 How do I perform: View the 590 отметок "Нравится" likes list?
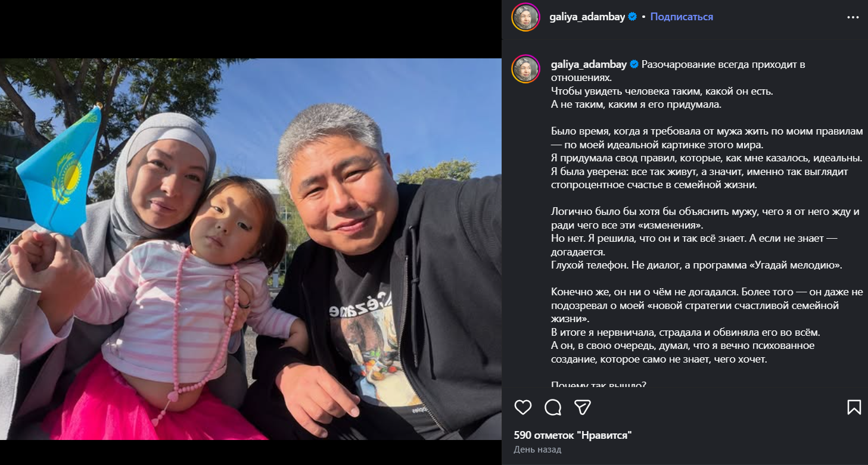pos(573,435)
